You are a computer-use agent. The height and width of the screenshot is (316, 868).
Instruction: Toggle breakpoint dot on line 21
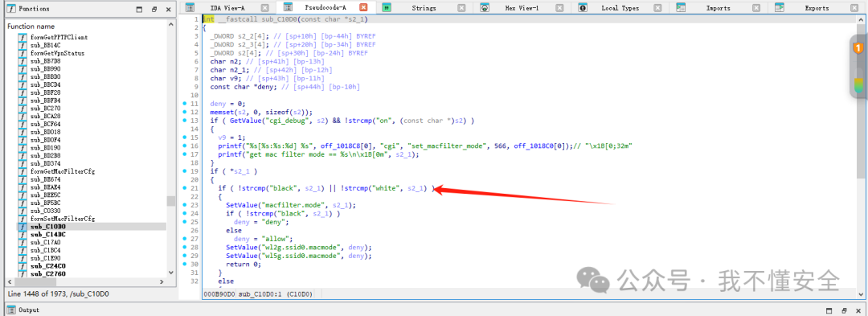[x=184, y=188]
